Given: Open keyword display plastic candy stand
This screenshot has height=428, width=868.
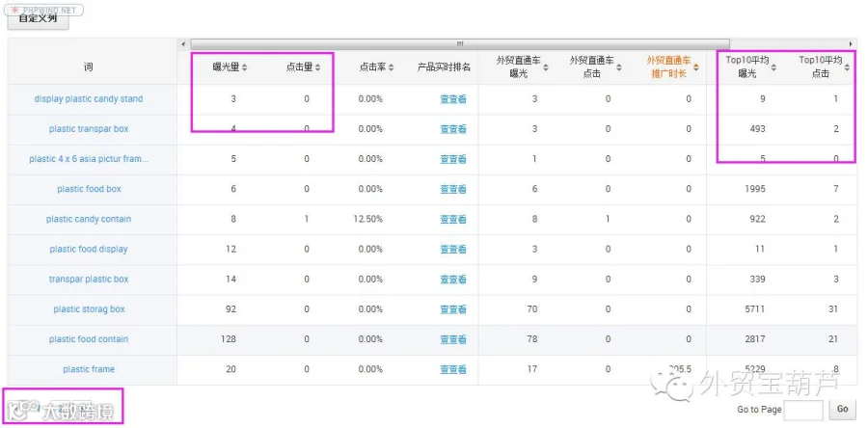Looking at the screenshot, I should click(x=89, y=99).
